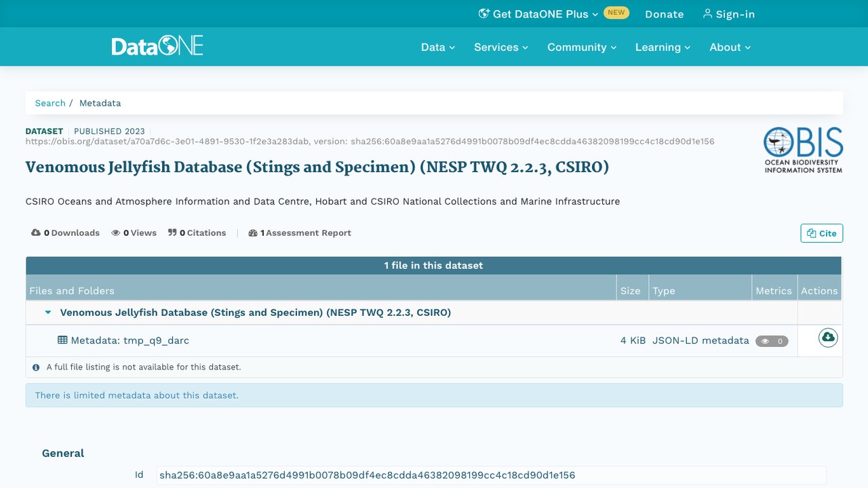Click the PUBLISHED 2023 label

click(x=109, y=131)
